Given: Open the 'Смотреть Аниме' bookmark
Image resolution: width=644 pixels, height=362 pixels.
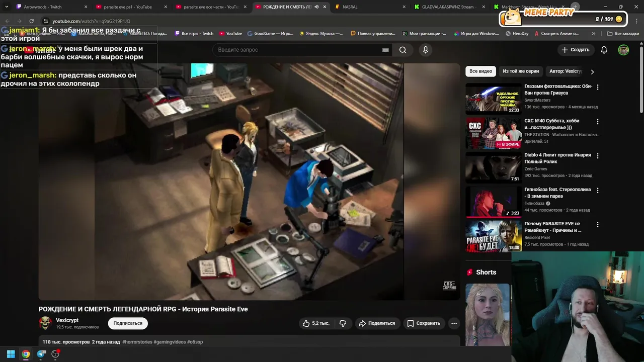Looking at the screenshot, I should [x=556, y=34].
